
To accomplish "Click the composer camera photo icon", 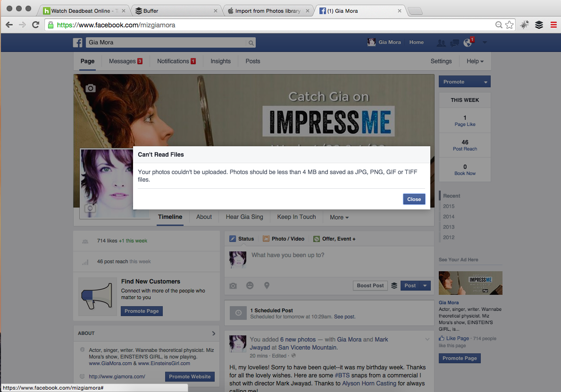I will point(233,286).
